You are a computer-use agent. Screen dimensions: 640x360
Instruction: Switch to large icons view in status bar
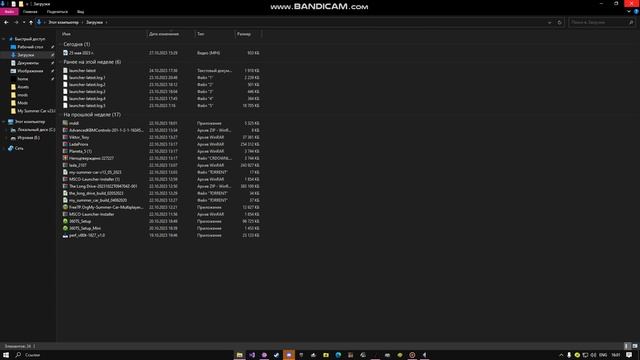coord(635,346)
